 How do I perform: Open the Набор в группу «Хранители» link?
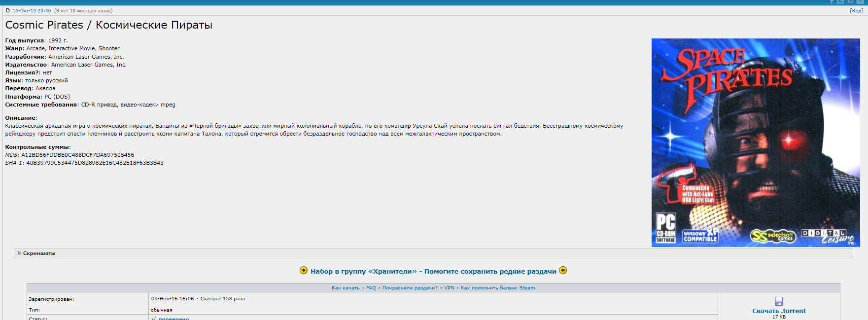pyautogui.click(x=433, y=271)
